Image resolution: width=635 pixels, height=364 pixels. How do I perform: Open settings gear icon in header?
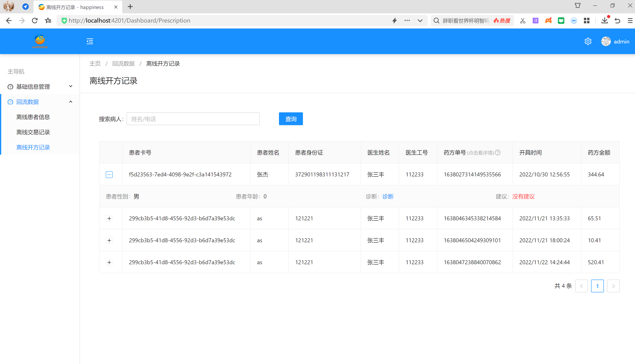pos(588,41)
